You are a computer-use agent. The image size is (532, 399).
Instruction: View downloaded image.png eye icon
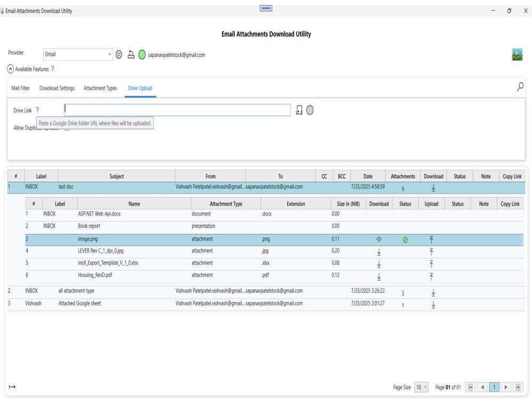click(x=379, y=239)
